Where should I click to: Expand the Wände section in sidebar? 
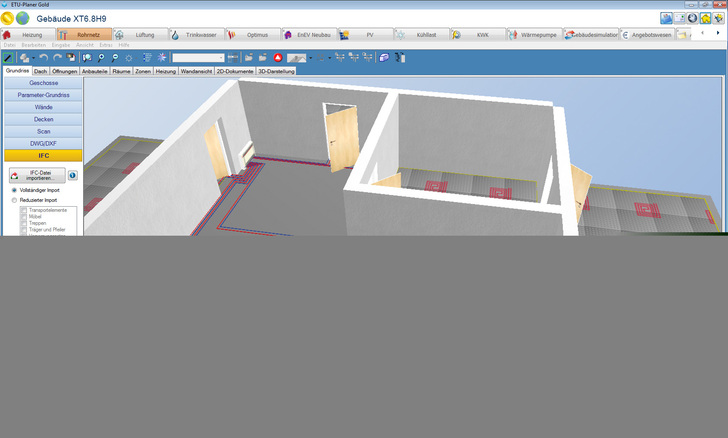pos(43,106)
